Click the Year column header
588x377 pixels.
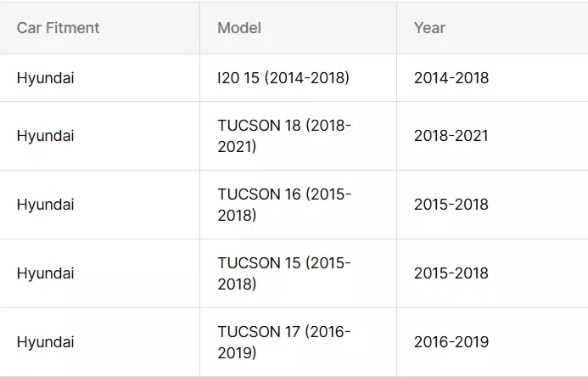[429, 28]
